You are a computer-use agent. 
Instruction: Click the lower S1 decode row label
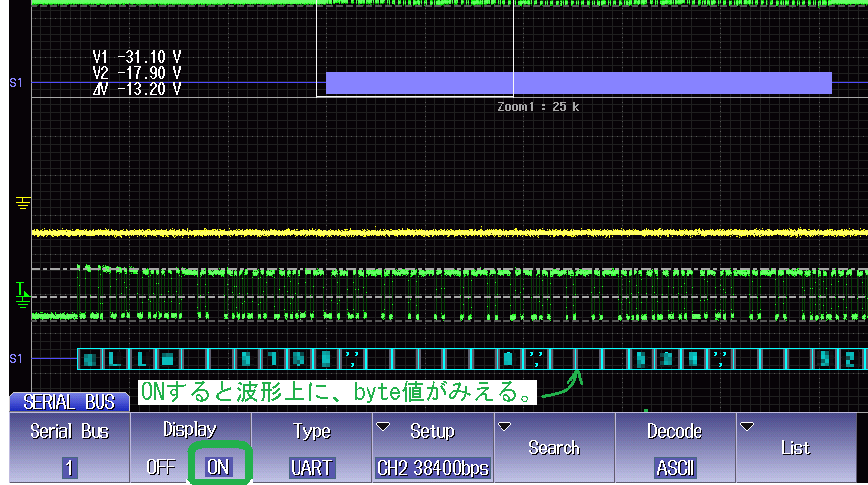pyautogui.click(x=15, y=358)
